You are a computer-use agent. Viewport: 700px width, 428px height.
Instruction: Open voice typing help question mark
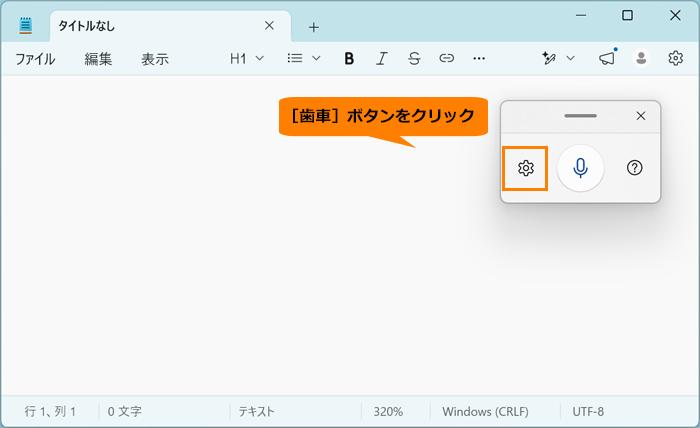634,168
